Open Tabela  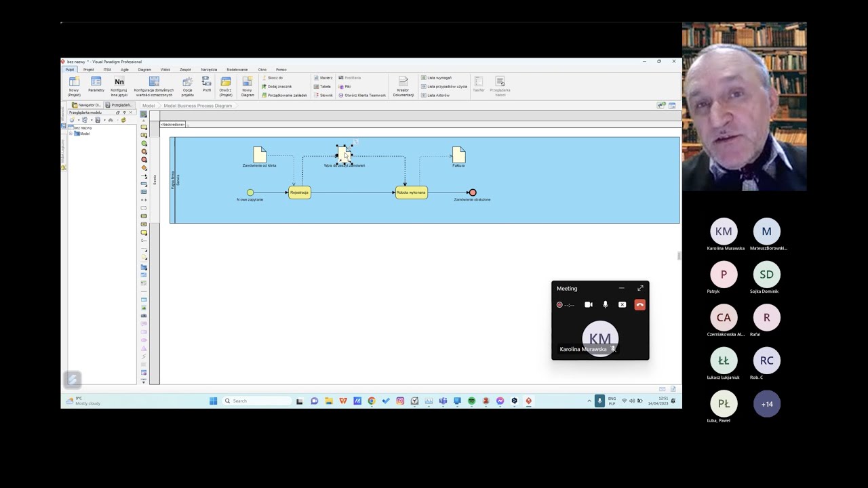point(322,87)
